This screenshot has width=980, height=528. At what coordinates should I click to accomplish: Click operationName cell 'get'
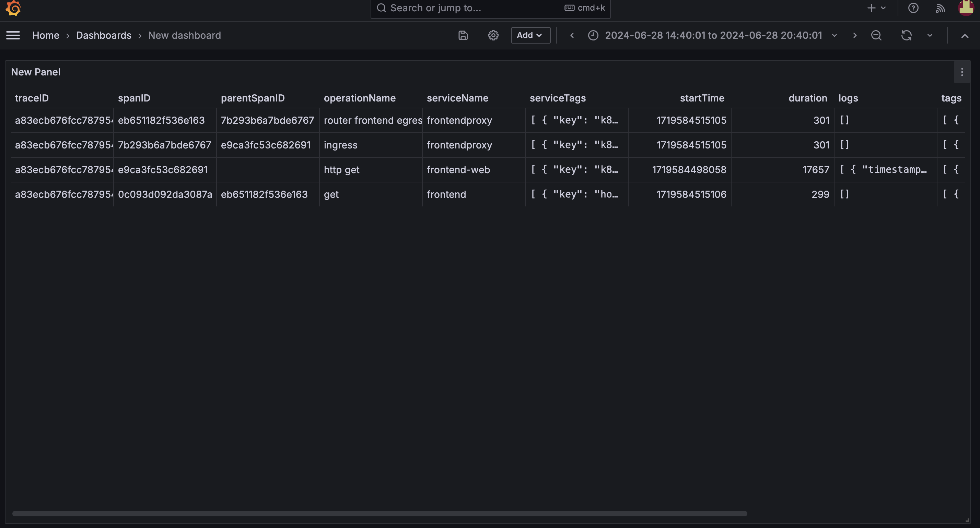(x=371, y=194)
